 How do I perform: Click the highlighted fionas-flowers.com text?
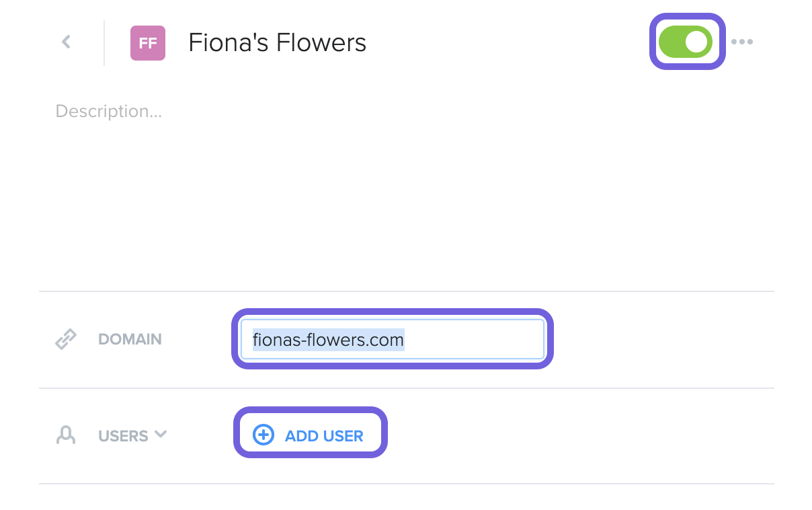tap(328, 339)
